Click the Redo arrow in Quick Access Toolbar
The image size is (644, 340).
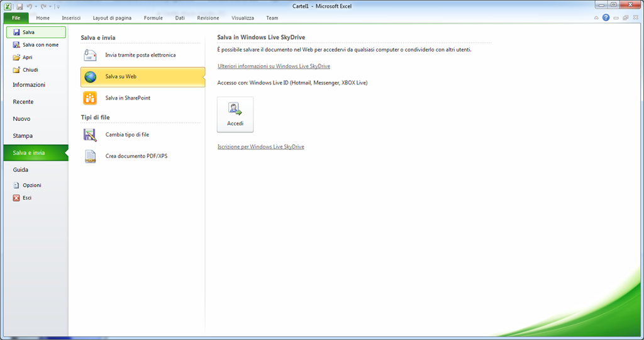tap(43, 6)
